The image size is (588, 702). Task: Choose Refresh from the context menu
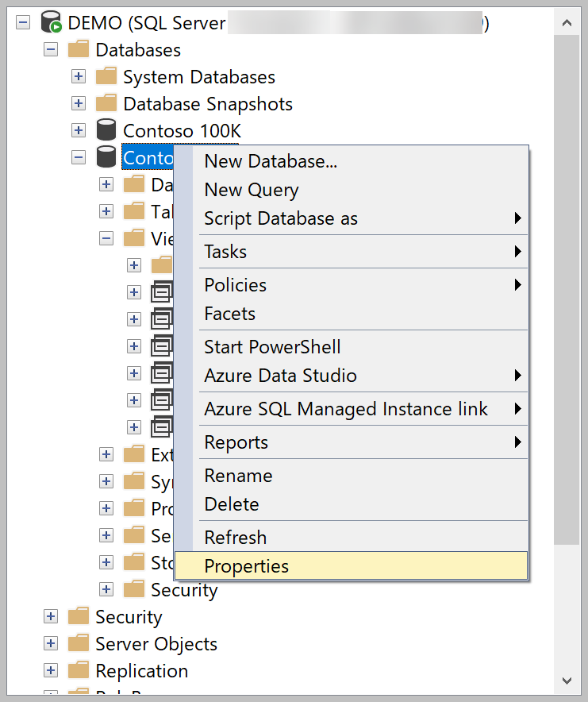click(351, 538)
